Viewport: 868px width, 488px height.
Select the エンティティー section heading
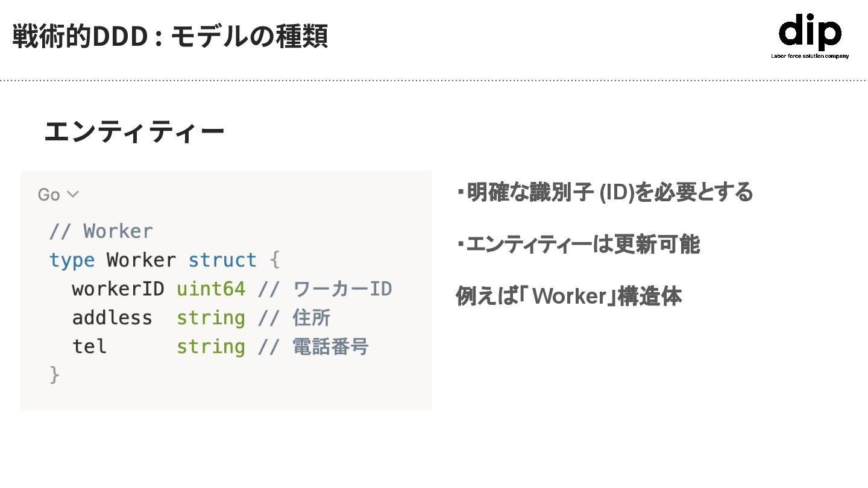(x=134, y=131)
